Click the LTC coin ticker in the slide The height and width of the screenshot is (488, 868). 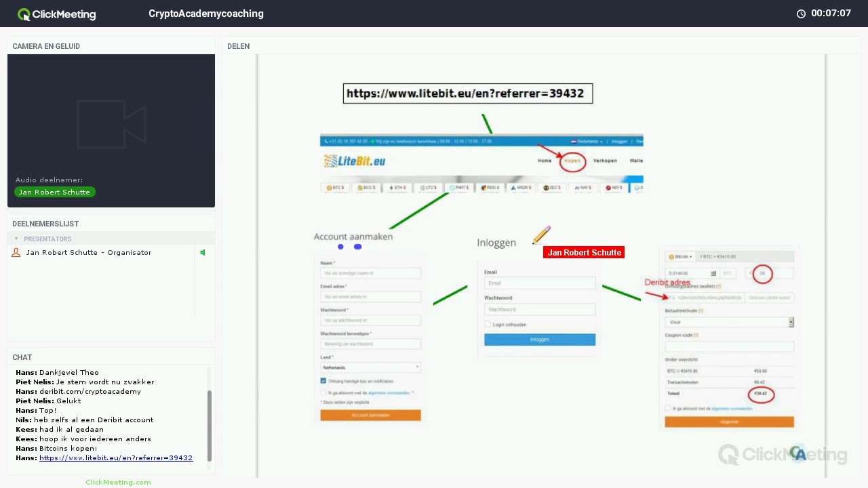pyautogui.click(x=429, y=188)
